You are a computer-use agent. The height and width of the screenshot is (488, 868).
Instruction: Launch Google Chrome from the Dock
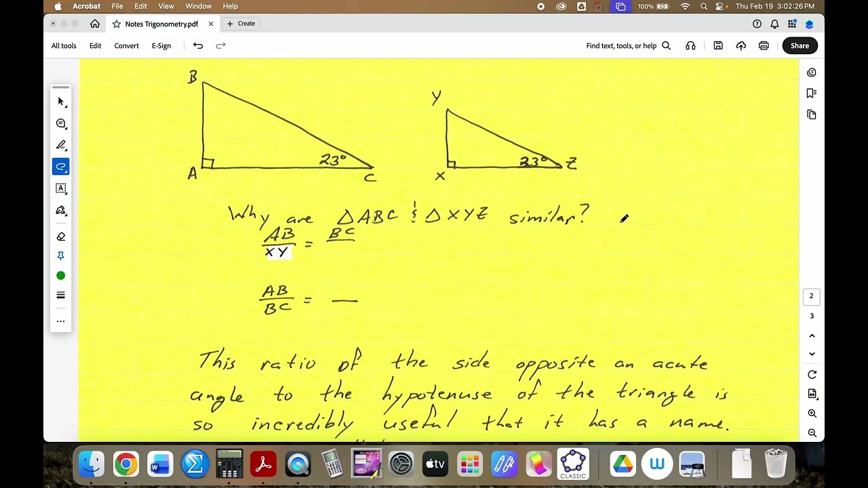click(x=125, y=464)
